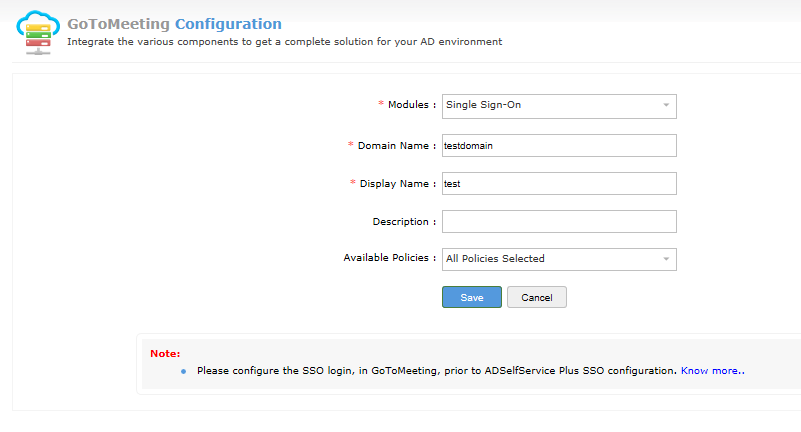The image size is (801, 432).
Task: Click the Description field label
Action: (x=403, y=222)
